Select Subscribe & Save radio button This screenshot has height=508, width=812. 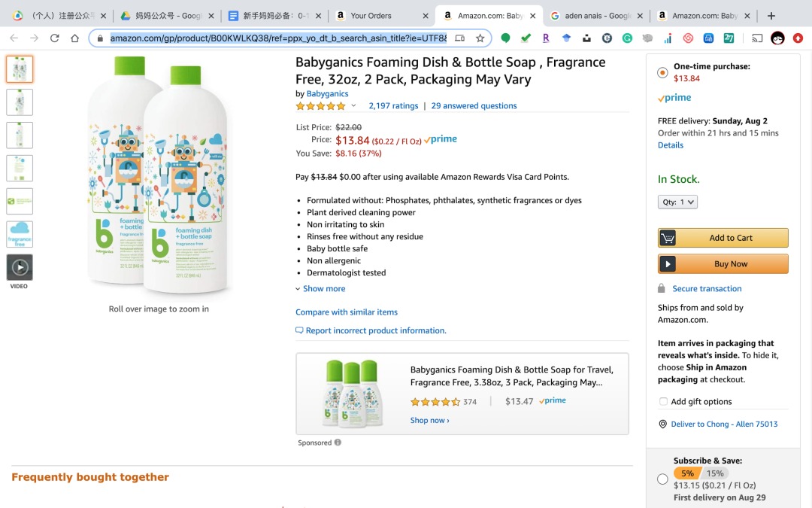pos(662,479)
